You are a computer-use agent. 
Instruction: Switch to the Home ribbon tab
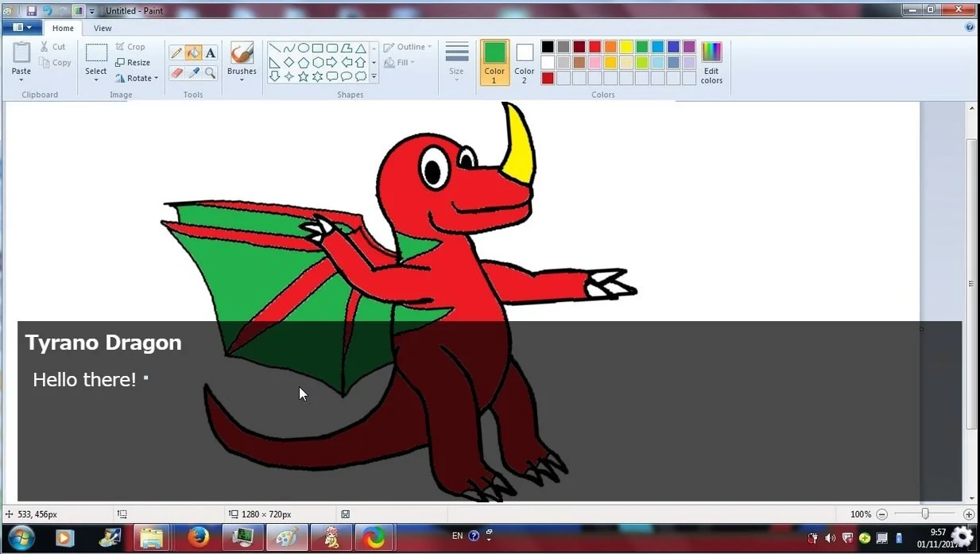[x=63, y=28]
